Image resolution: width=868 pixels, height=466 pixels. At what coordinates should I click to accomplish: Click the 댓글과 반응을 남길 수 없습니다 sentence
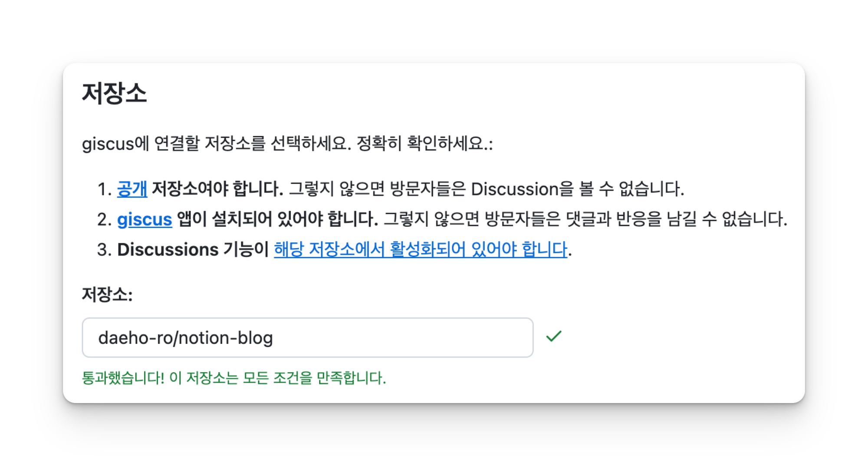pyautogui.click(x=676, y=219)
